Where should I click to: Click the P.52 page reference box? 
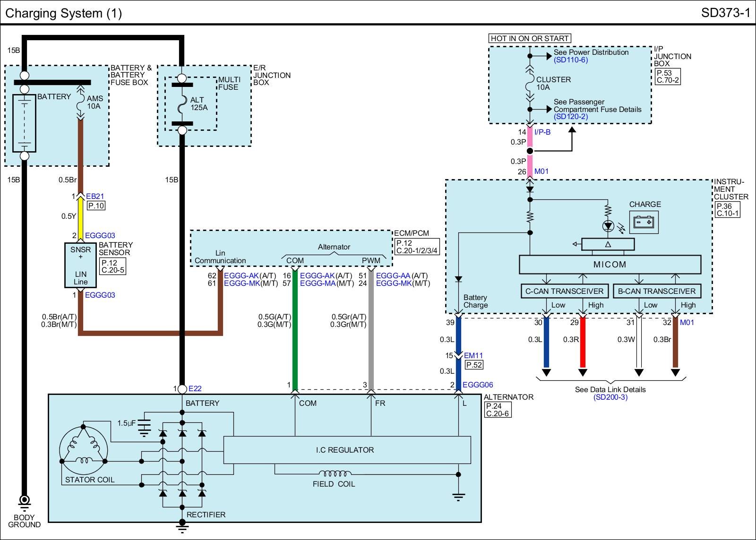pos(474,365)
